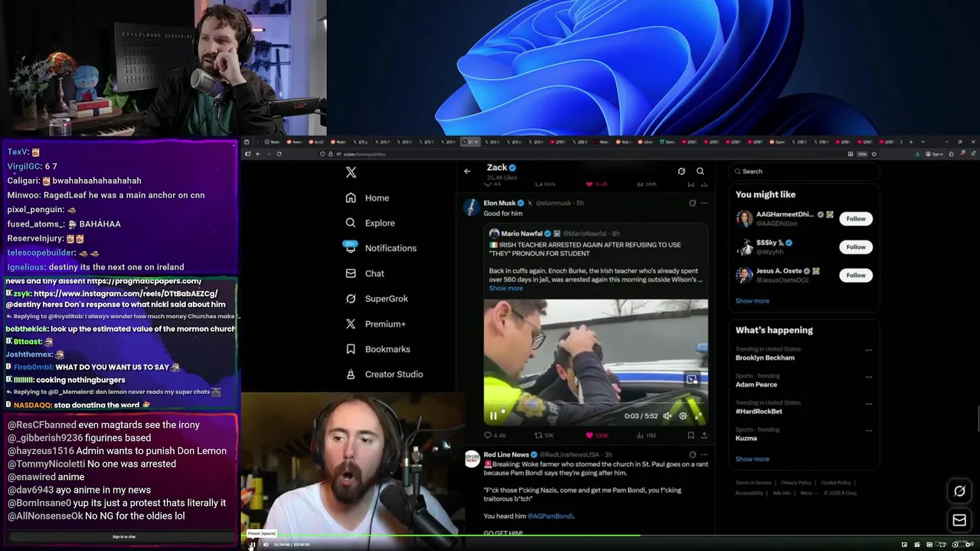The image size is (980, 551).
Task: Bookmark Elon Musk's post
Action: click(691, 435)
